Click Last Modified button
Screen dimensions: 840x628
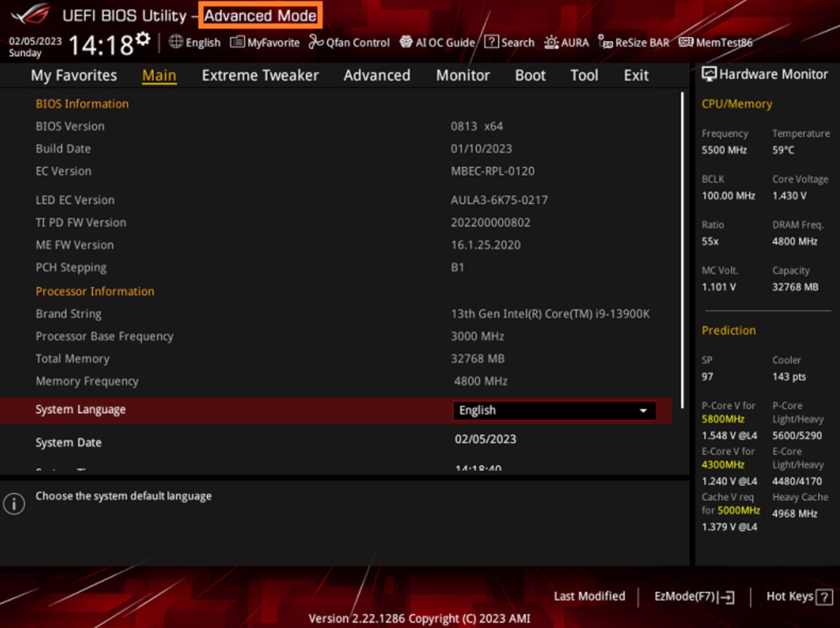589,596
